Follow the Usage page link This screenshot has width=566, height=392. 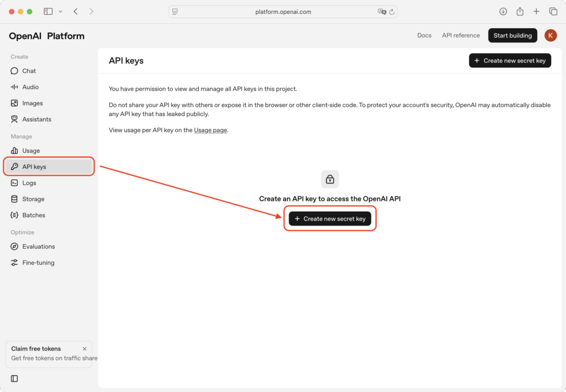(x=211, y=130)
